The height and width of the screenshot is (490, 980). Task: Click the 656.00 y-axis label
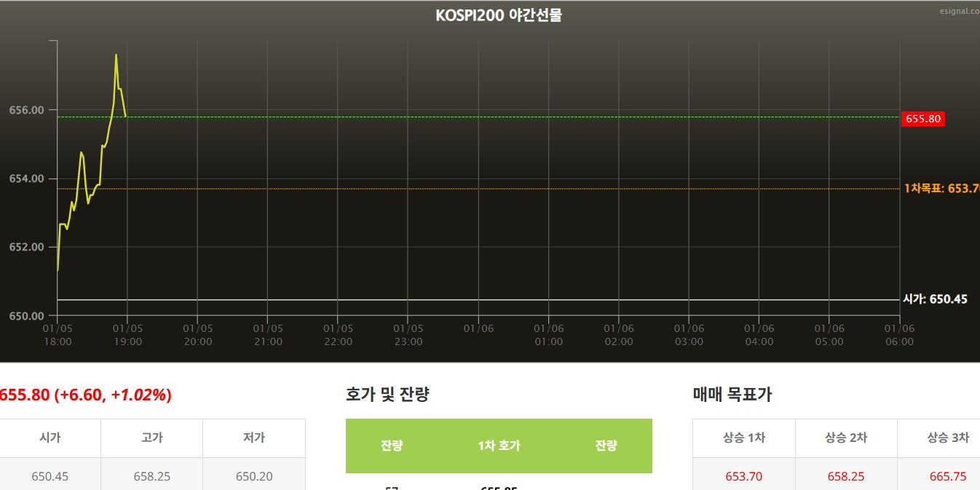[27, 110]
